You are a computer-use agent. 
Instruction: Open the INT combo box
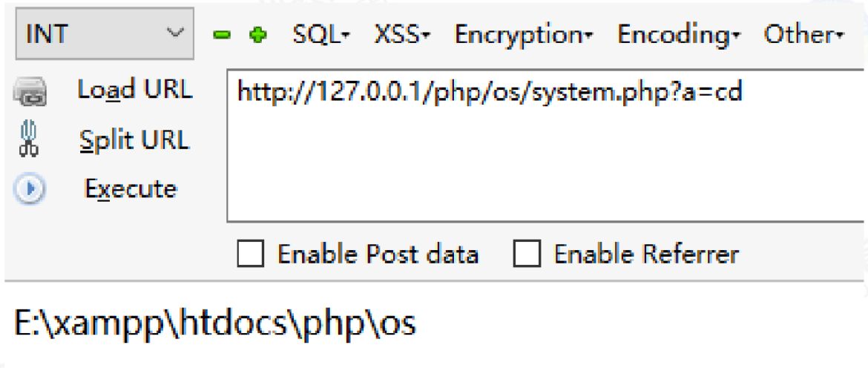(105, 34)
